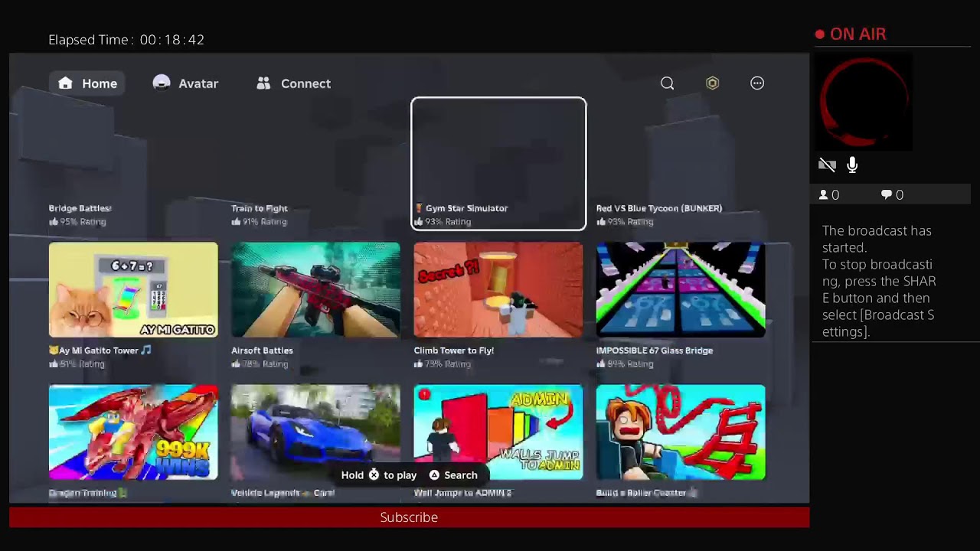The height and width of the screenshot is (551, 980).
Task: Click the thumbs-up icon under Train to Fight
Action: pos(236,222)
